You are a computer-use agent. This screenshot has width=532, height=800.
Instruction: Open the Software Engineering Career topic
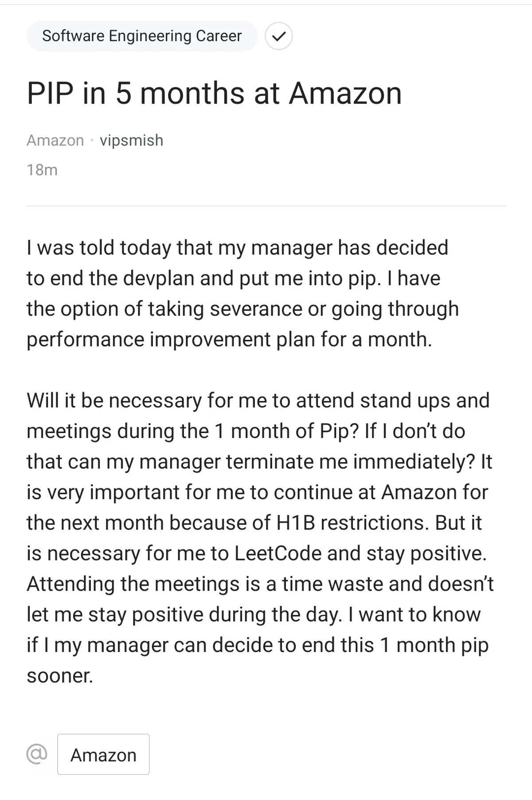(142, 36)
